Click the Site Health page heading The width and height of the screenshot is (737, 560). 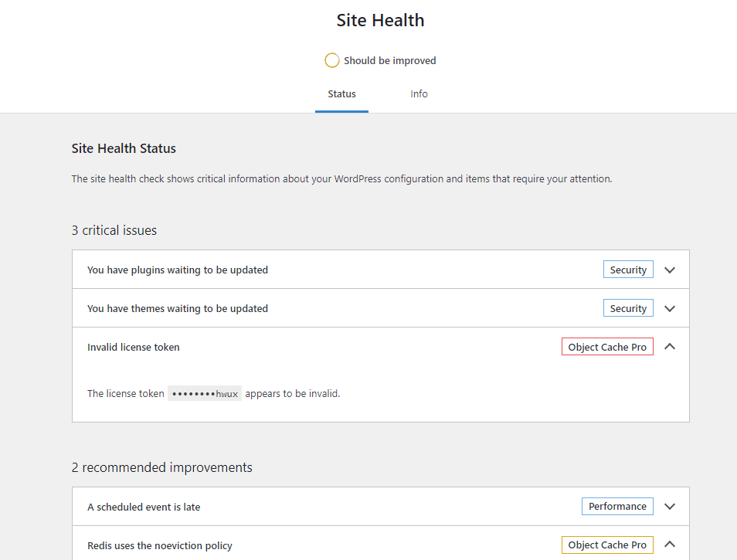380,20
